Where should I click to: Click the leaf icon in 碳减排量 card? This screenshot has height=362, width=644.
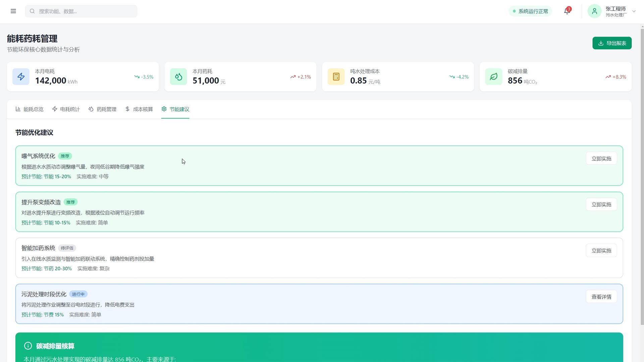[494, 77]
